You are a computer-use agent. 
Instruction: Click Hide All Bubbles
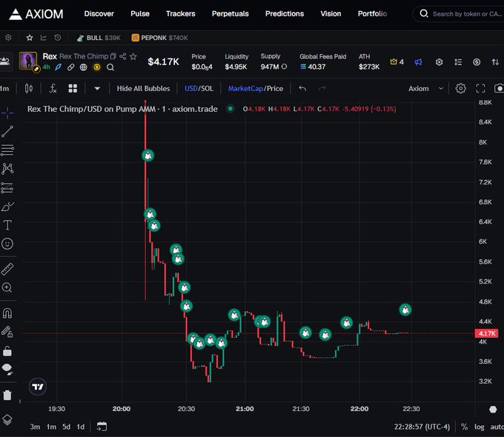(143, 88)
